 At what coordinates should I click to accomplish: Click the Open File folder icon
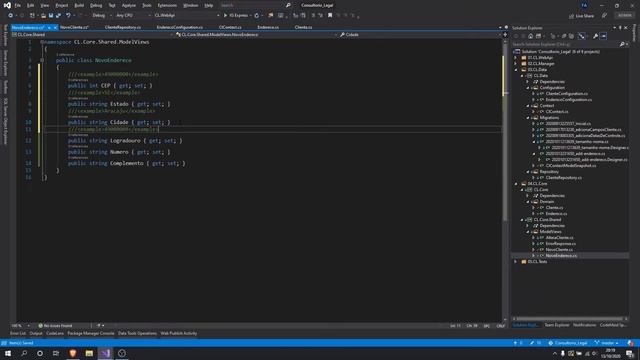[43, 16]
